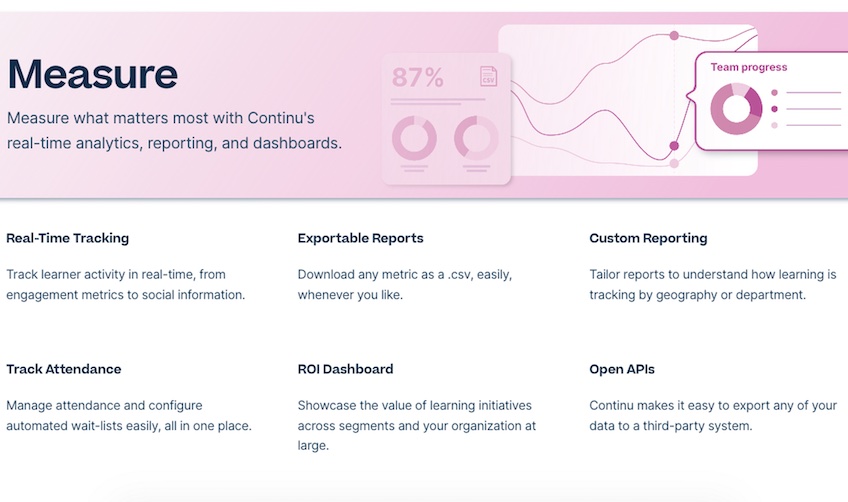The width and height of the screenshot is (848, 502).
Task: Click the left donut chart below 87%
Action: tap(414, 138)
